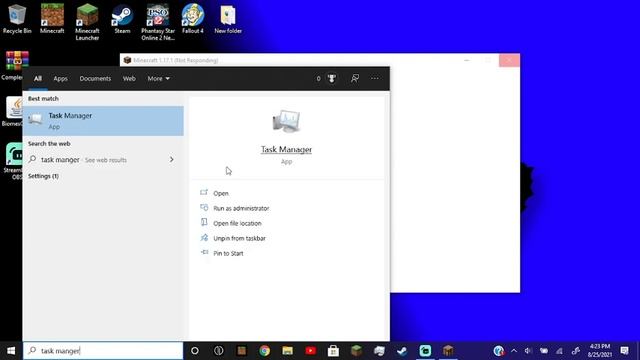
Task: Click task manger See web results
Action: [x=84, y=160]
